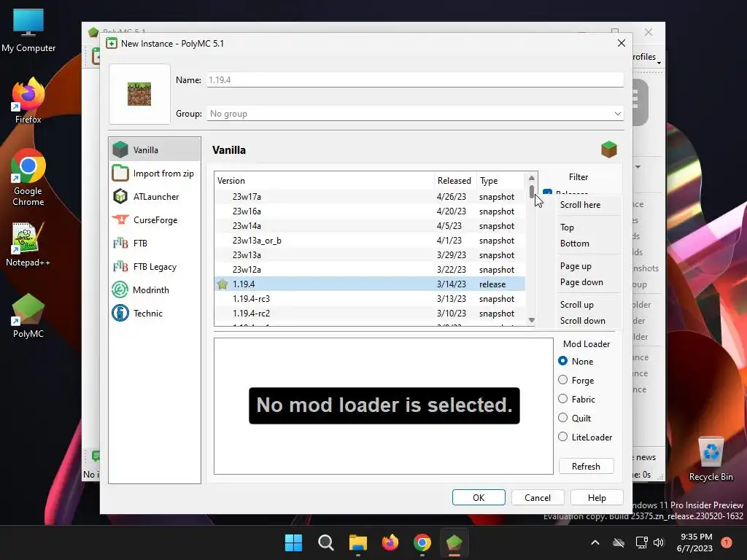Click the version list scroll up arrow
747x560 pixels.
(532, 178)
